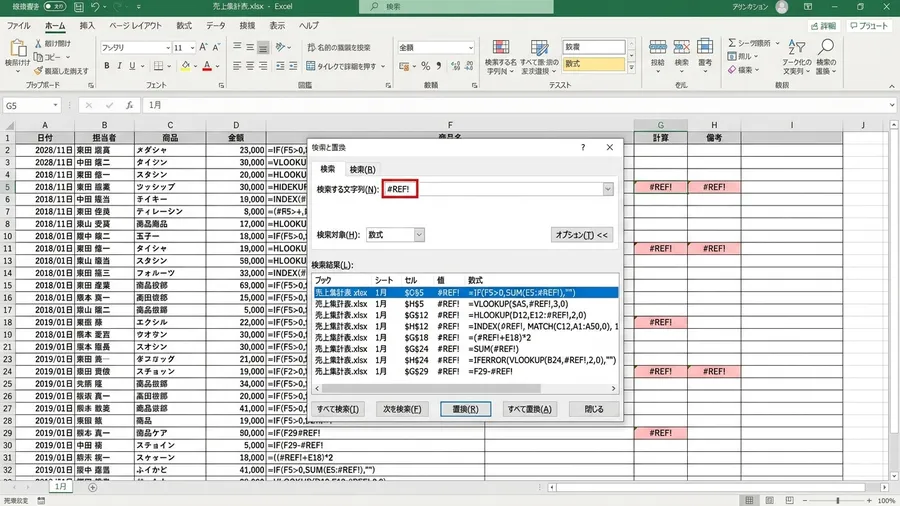Apply Underline formatting
Screen dimensions: 900x506
point(133,66)
